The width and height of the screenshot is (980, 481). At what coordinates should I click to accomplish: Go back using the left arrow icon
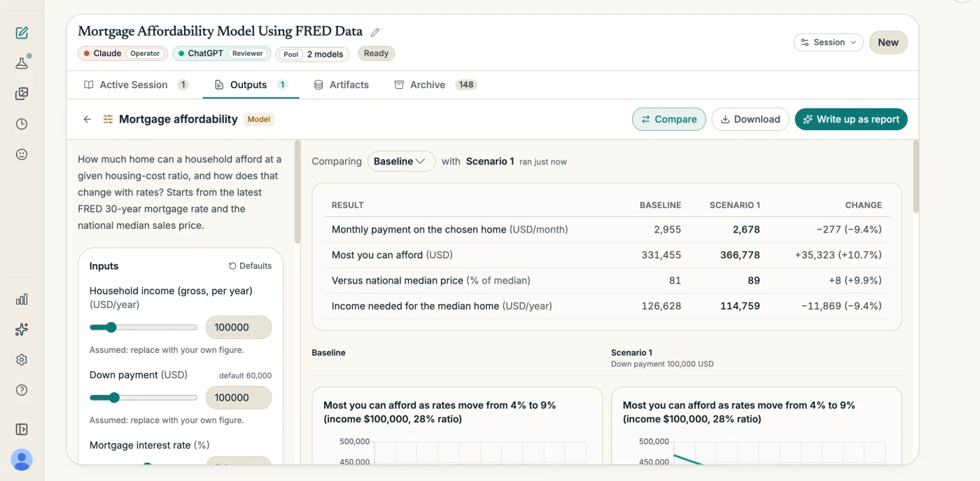tap(87, 119)
